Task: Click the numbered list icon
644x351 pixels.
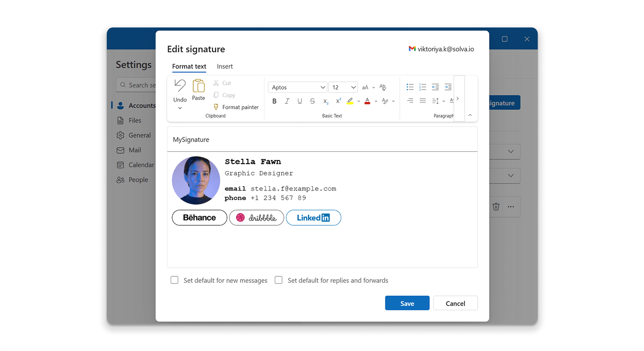Action: (423, 86)
